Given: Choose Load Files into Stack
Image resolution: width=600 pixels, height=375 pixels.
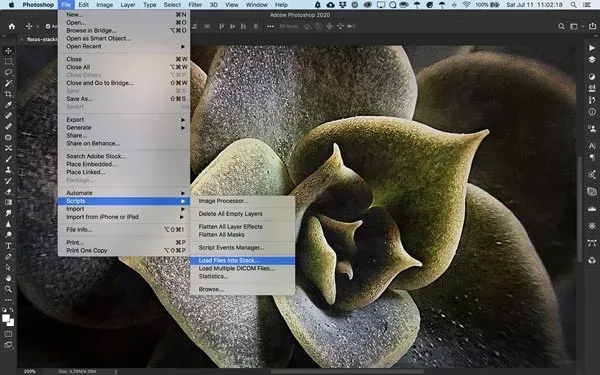Looking at the screenshot, I should [x=243, y=261].
